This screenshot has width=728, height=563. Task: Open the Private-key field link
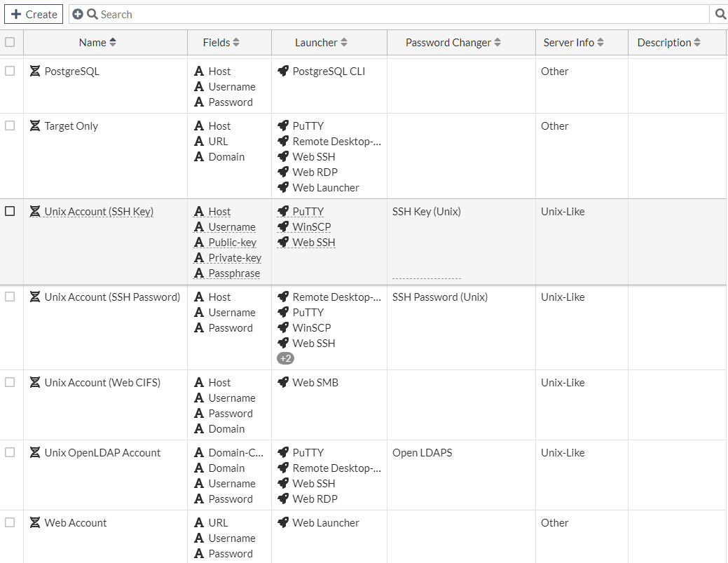tap(235, 258)
